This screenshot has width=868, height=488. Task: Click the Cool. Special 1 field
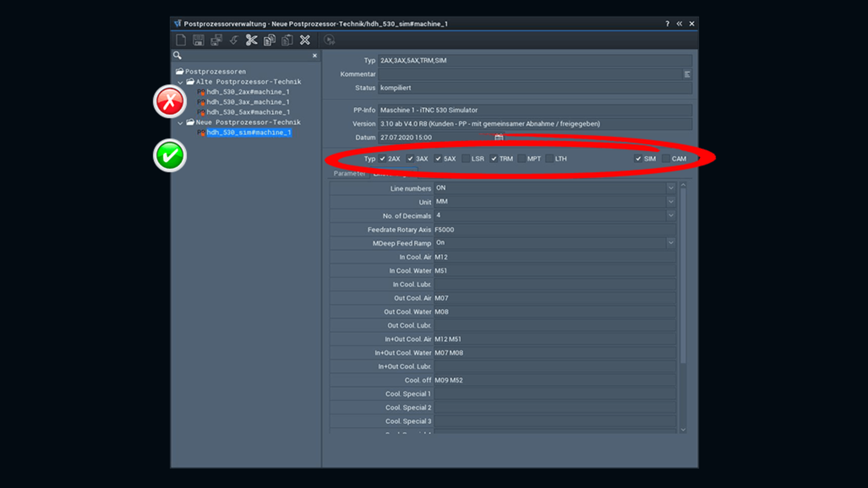click(x=555, y=394)
